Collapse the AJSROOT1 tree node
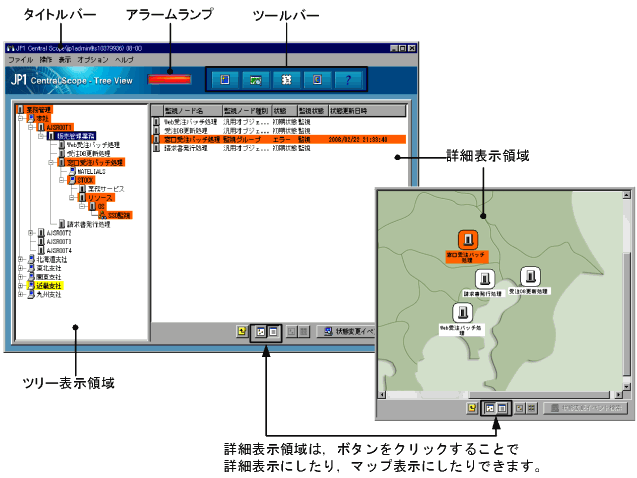Screen dimensions: 637x478 click(x=31, y=128)
